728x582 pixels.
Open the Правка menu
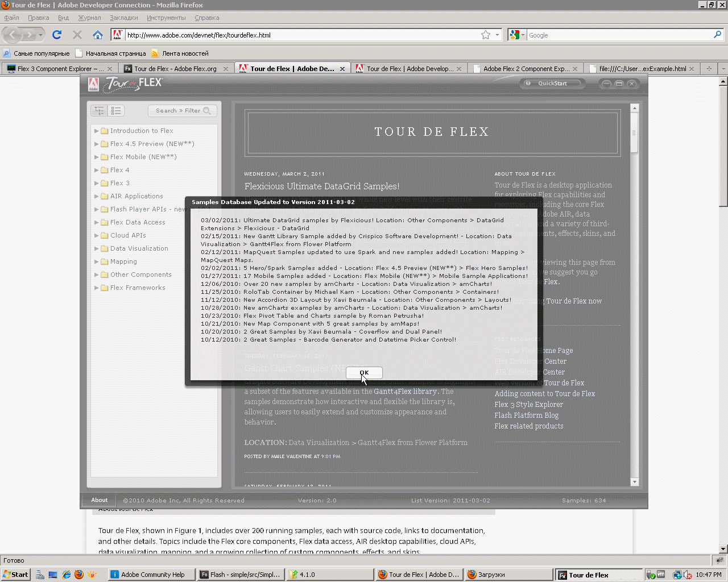pos(38,18)
